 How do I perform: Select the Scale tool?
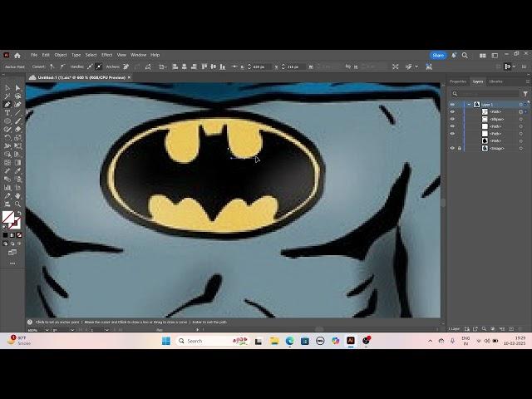coord(17,138)
